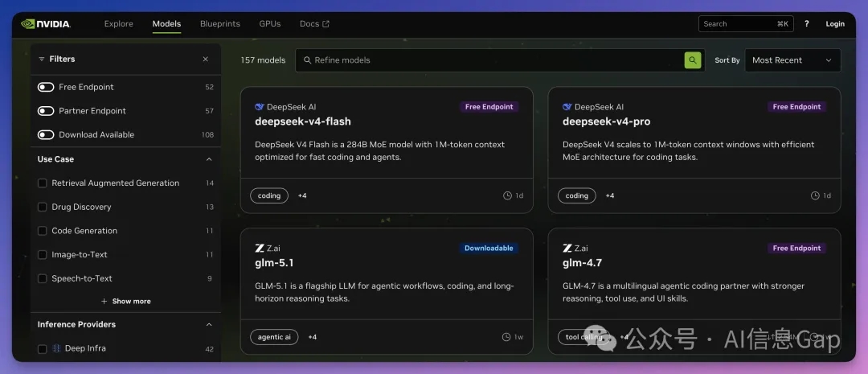
Task: Click the Deep Infra logo icon
Action: [x=56, y=348]
